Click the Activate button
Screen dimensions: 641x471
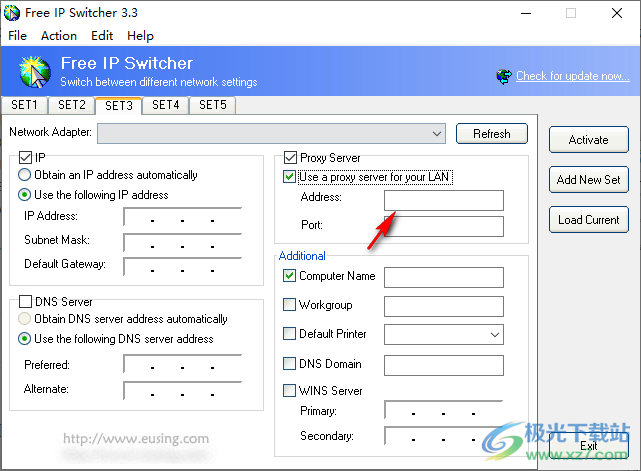tap(589, 140)
